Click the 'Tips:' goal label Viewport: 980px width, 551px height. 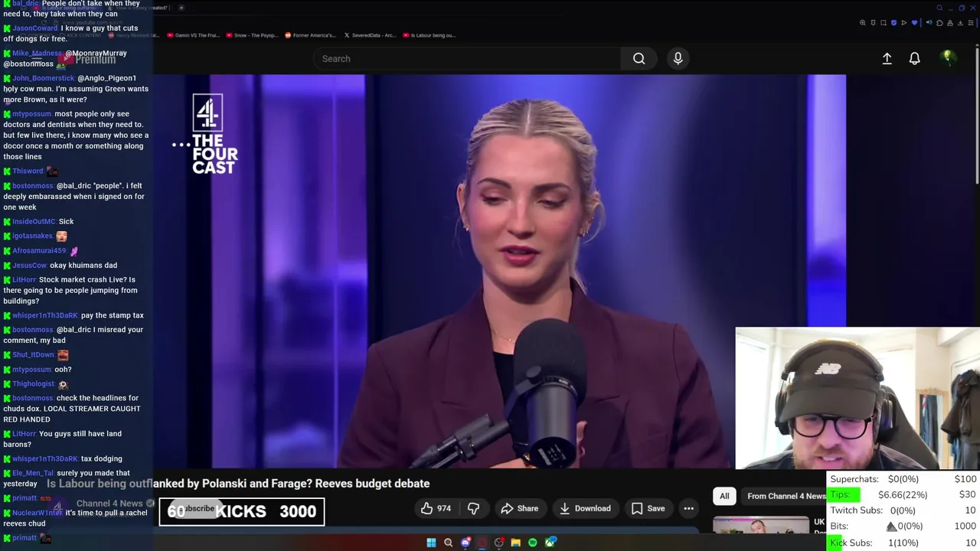pyautogui.click(x=841, y=494)
